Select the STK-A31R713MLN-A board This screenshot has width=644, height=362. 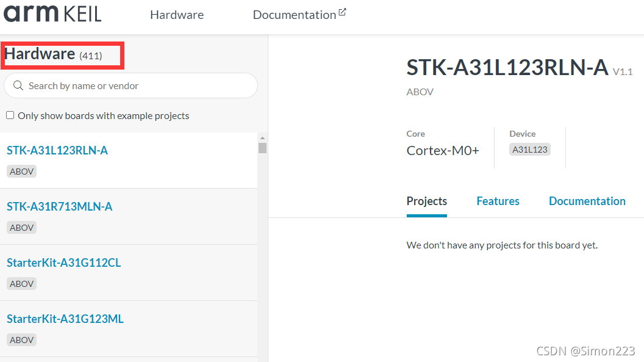tap(59, 207)
